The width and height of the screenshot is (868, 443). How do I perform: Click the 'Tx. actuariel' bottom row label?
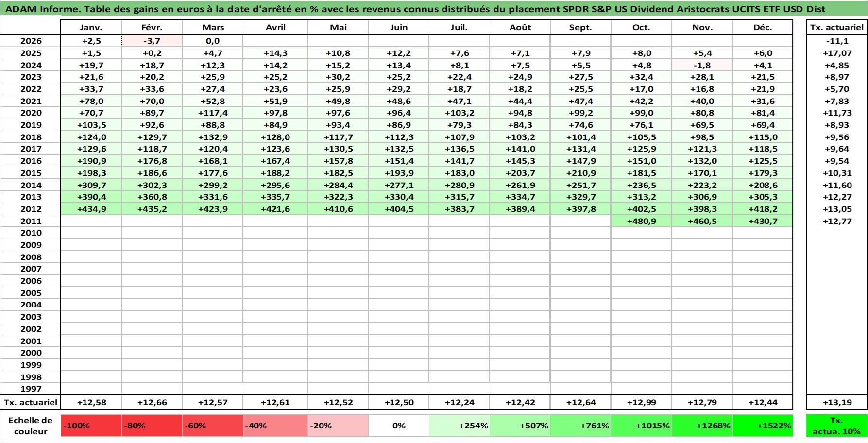click(31, 402)
